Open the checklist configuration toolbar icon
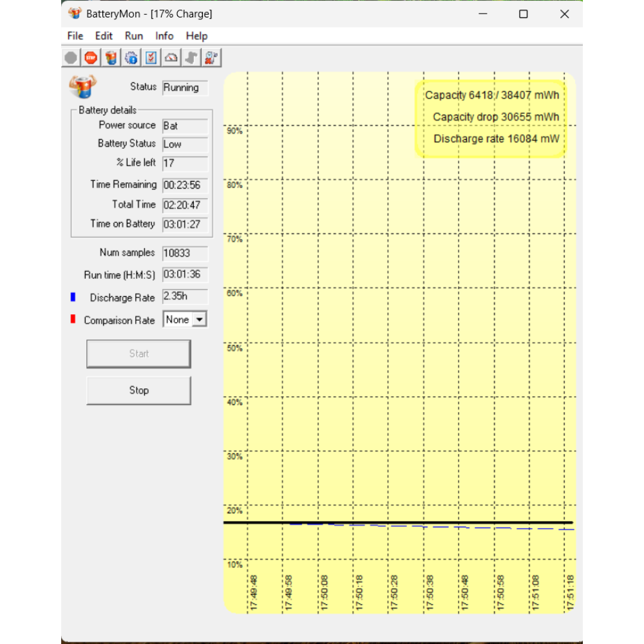 (151, 58)
